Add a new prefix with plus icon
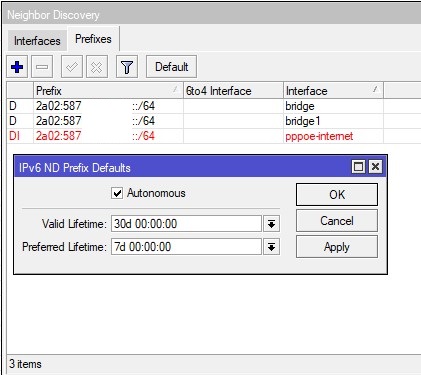This screenshot has width=421, height=375. (x=17, y=67)
